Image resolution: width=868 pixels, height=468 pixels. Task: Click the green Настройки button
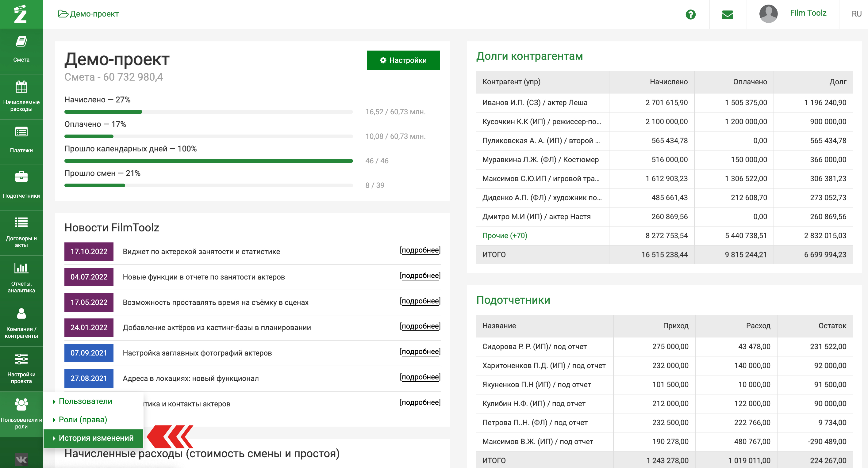click(403, 60)
